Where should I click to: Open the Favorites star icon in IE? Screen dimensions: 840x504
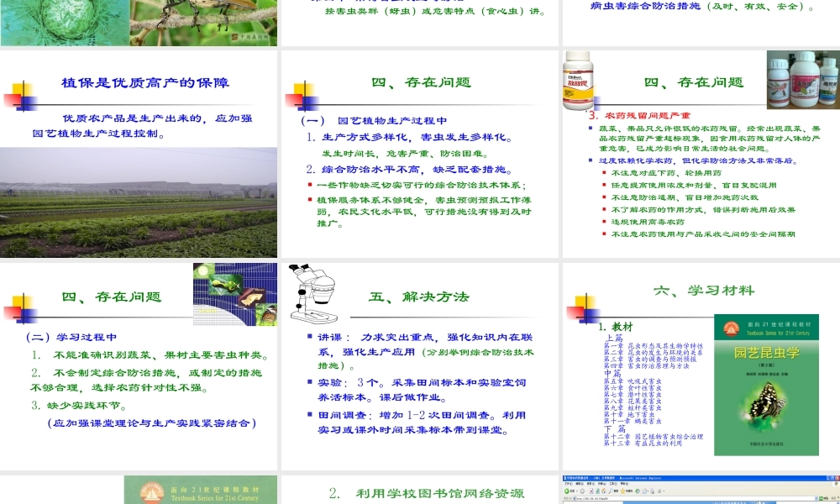point(622,491)
